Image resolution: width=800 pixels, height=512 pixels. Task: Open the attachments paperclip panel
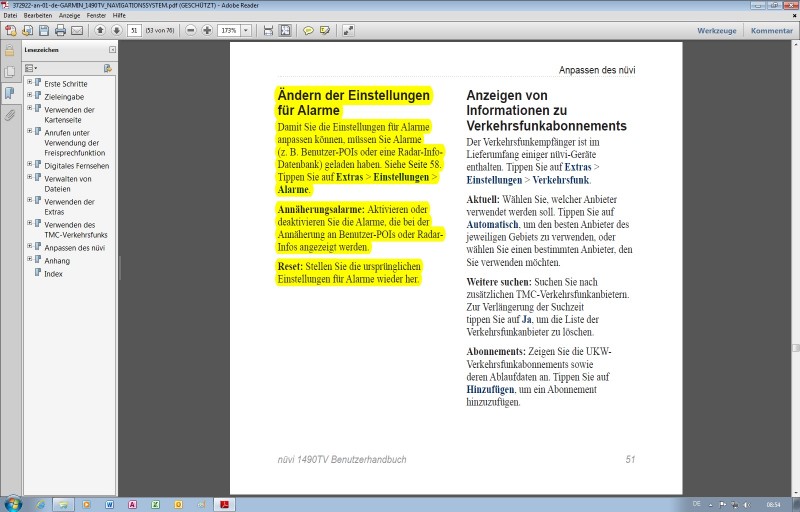pos(10,115)
